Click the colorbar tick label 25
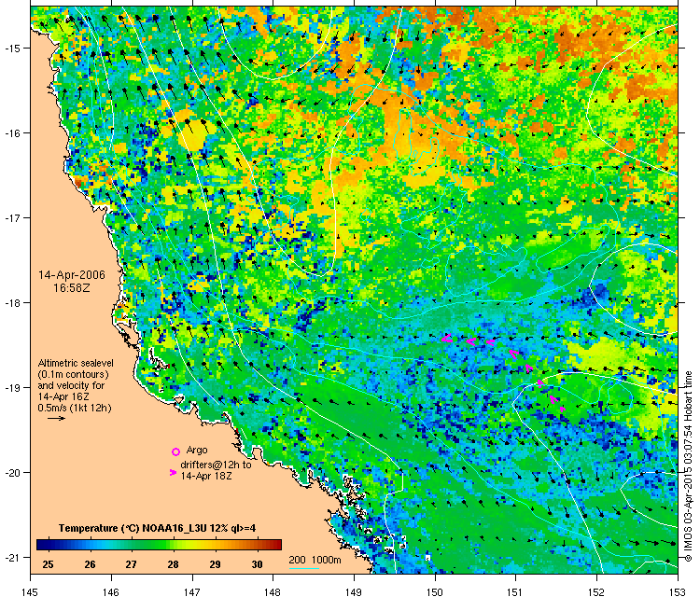The height and width of the screenshot is (597, 700). [48, 564]
